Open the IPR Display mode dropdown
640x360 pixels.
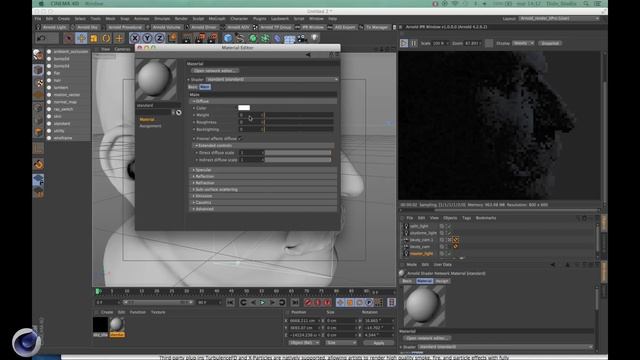coord(524,43)
